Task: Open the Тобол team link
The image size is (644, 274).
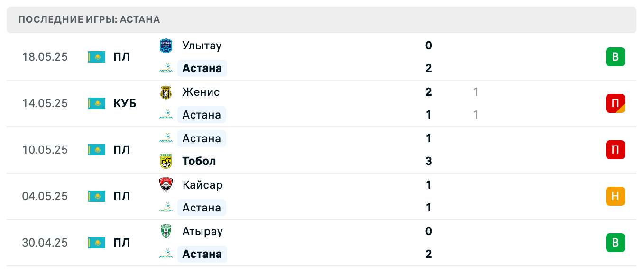Action: 199,161
